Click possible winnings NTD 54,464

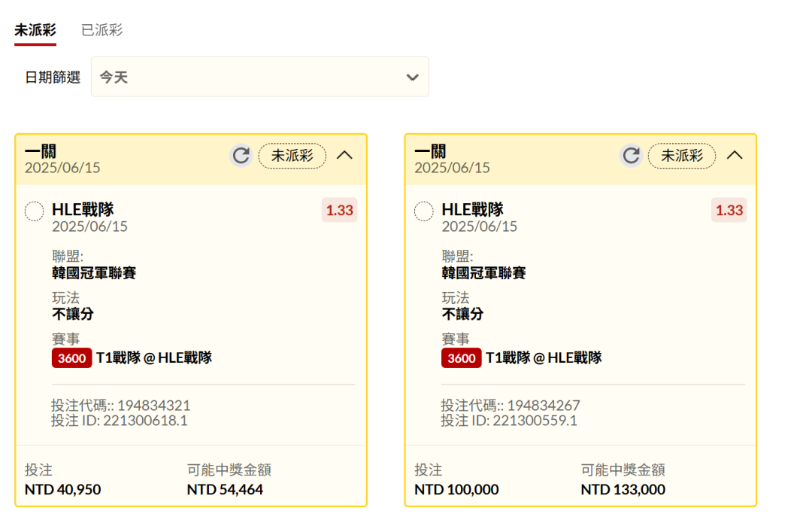225,489
